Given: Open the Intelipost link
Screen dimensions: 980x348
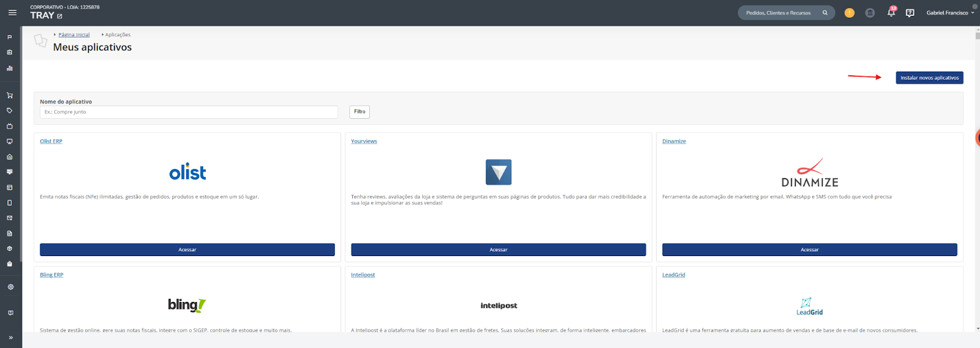Looking at the screenshot, I should (x=363, y=275).
